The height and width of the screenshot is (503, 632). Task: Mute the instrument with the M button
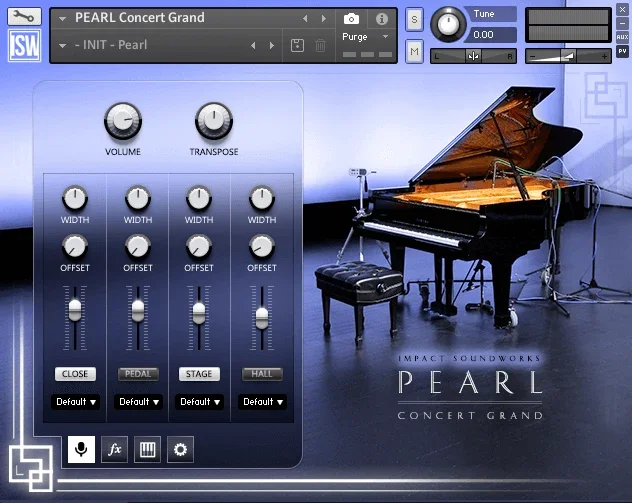(414, 51)
